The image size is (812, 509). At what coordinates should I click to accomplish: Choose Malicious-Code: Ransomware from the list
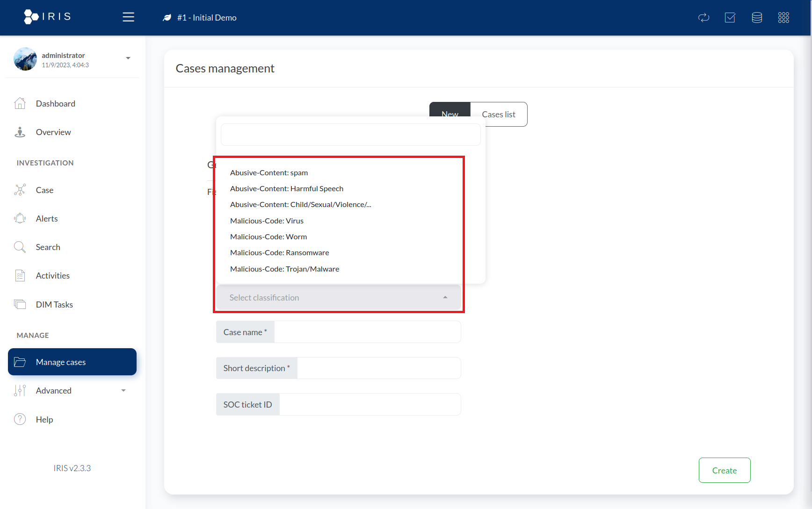279,253
